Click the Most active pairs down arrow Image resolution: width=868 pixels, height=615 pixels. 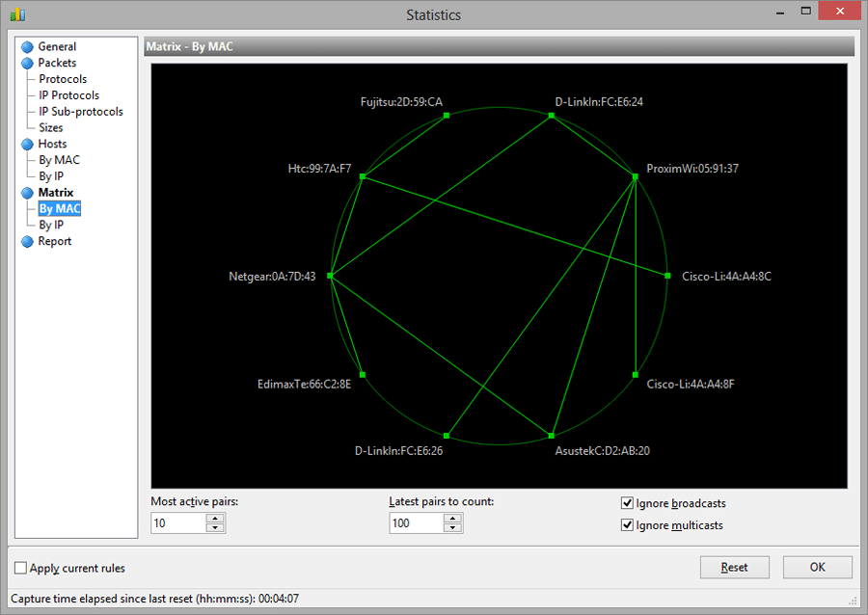(x=216, y=527)
